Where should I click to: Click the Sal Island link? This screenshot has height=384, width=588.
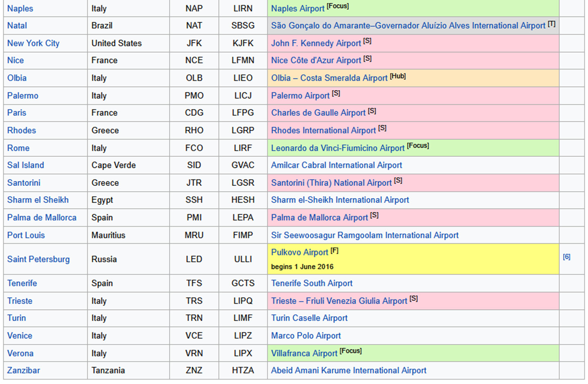point(25,165)
